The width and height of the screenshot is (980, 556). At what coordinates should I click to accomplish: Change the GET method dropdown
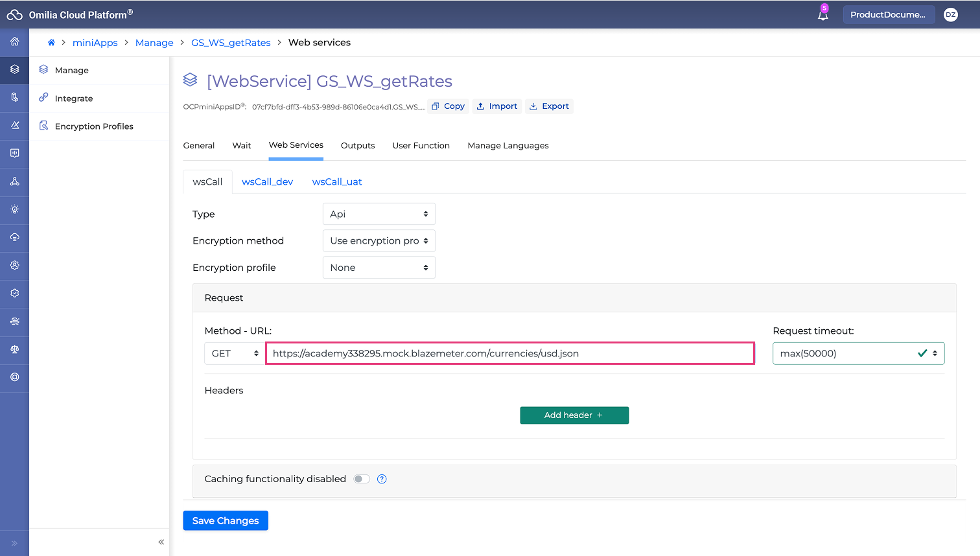(x=234, y=353)
